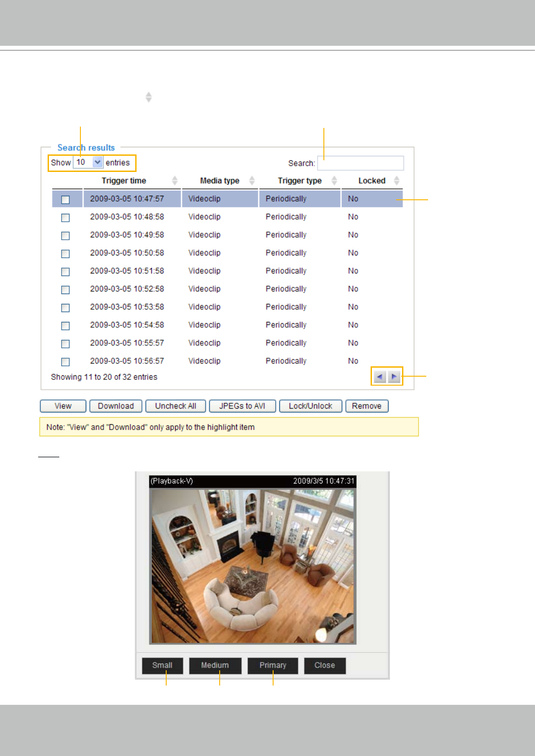Open the Show entries count dropdown
The width and height of the screenshot is (535, 756).
click(x=97, y=163)
